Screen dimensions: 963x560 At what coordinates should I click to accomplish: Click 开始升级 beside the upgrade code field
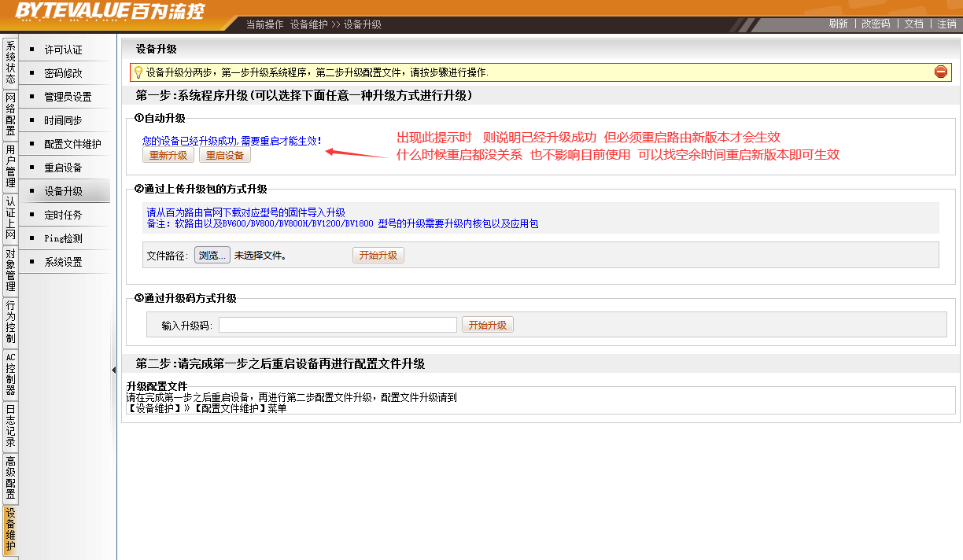tap(487, 325)
